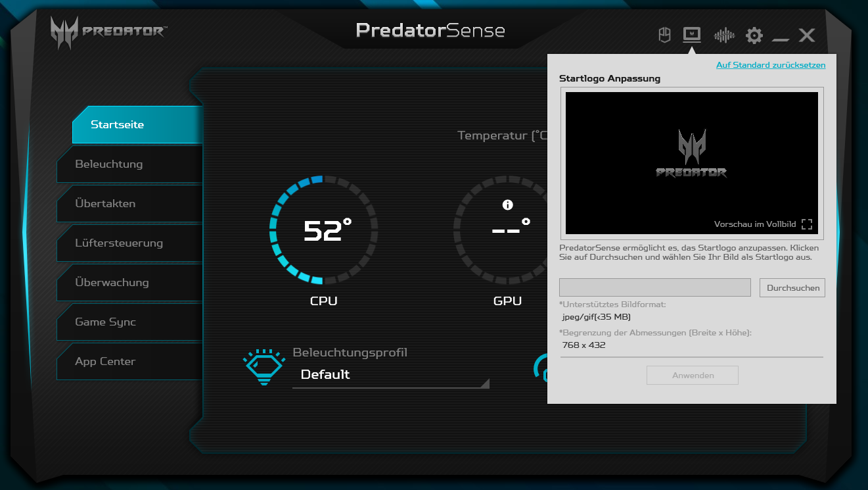Click the 768 x 432 dimension text
This screenshot has width=868, height=490.
tap(584, 345)
